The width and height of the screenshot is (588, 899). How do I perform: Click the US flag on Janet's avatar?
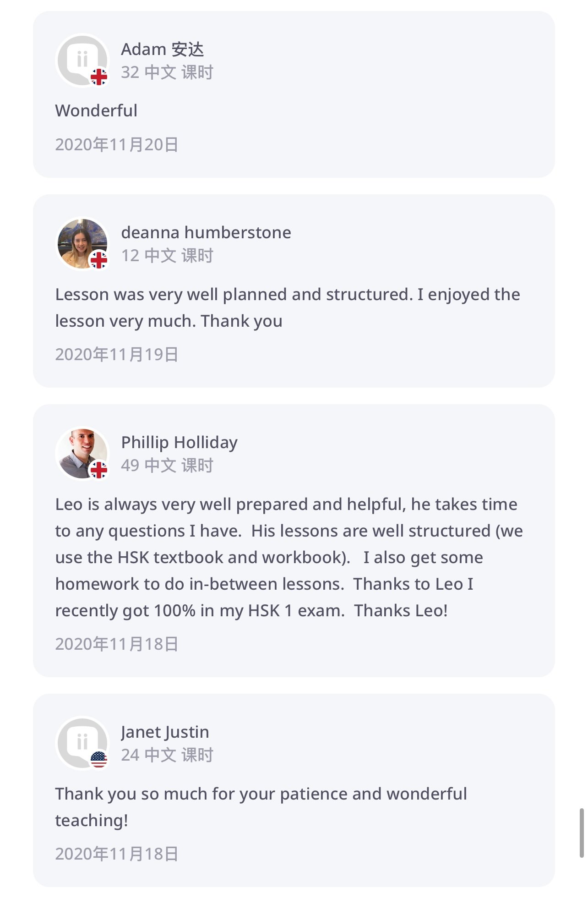click(x=98, y=760)
